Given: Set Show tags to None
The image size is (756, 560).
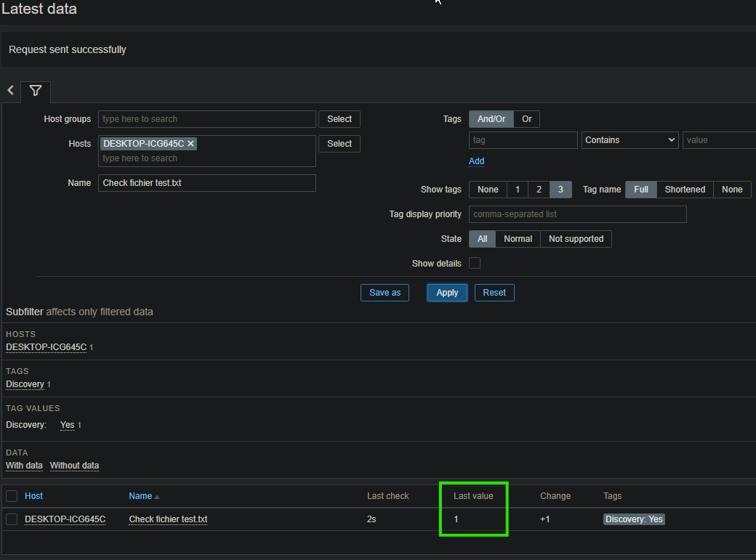Looking at the screenshot, I should click(488, 190).
